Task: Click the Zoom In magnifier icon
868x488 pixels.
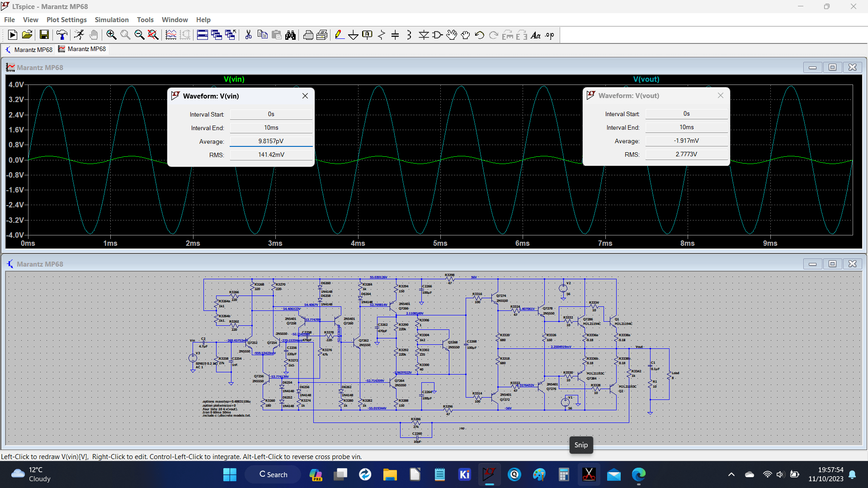Action: 111,35
